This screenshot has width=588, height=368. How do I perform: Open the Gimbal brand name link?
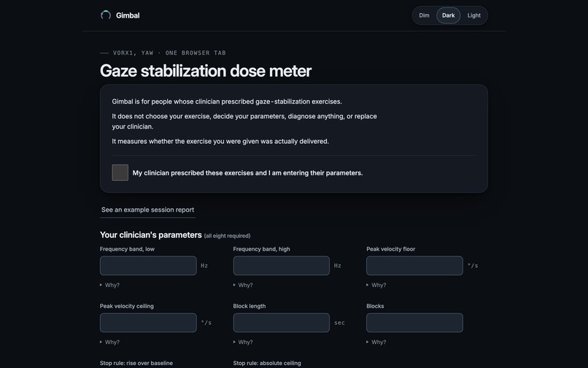[x=128, y=15]
